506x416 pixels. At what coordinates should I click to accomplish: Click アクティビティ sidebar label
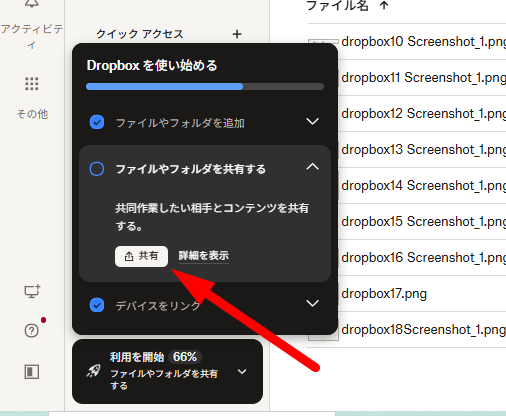click(32, 36)
